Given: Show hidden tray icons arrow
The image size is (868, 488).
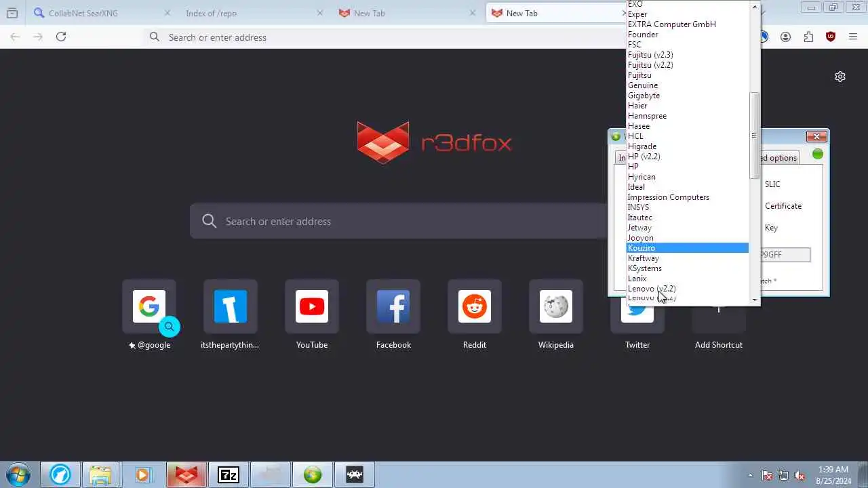Looking at the screenshot, I should [x=750, y=475].
